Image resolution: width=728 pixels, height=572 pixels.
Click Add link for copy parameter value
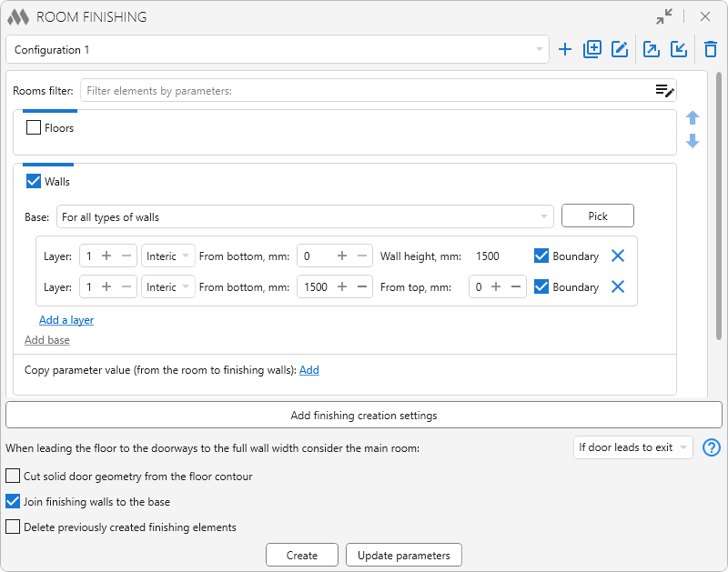coord(309,370)
